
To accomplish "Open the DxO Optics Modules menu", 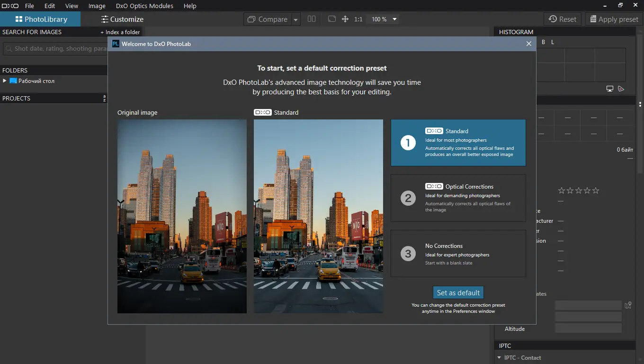I will [144, 6].
